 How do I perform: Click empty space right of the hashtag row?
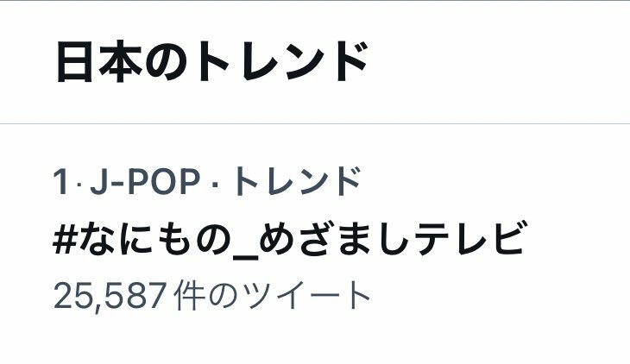[x=577, y=239]
